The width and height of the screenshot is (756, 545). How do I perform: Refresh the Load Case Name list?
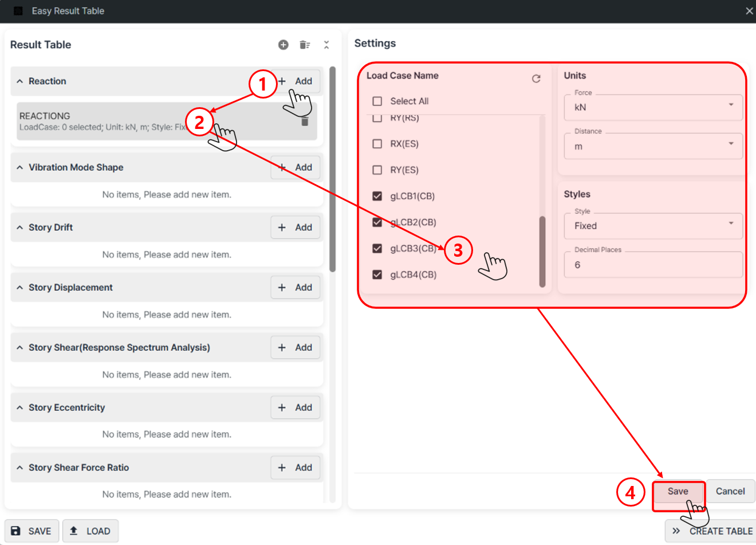pyautogui.click(x=536, y=79)
